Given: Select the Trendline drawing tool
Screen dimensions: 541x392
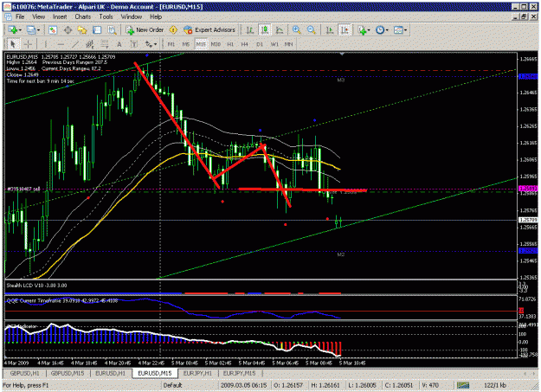Looking at the screenshot, I should (75, 44).
